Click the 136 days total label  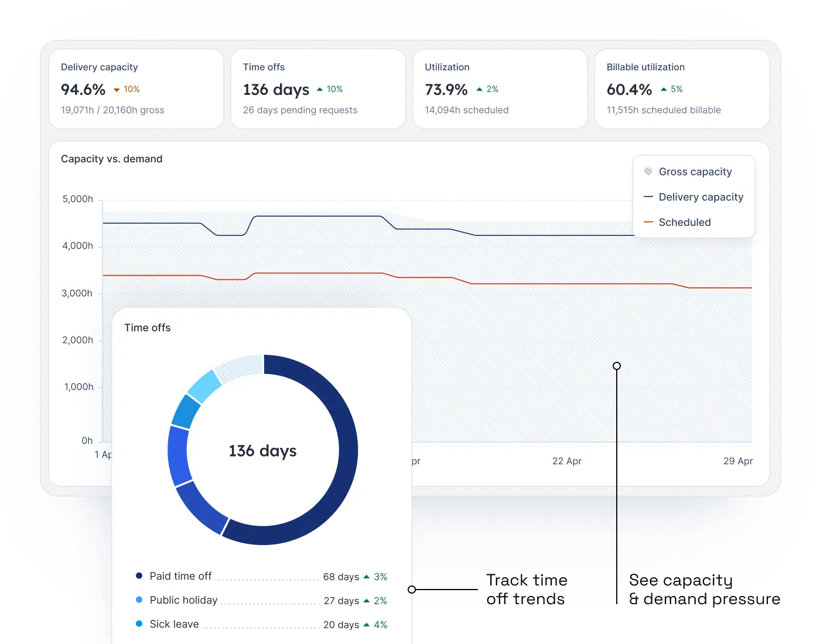click(262, 451)
